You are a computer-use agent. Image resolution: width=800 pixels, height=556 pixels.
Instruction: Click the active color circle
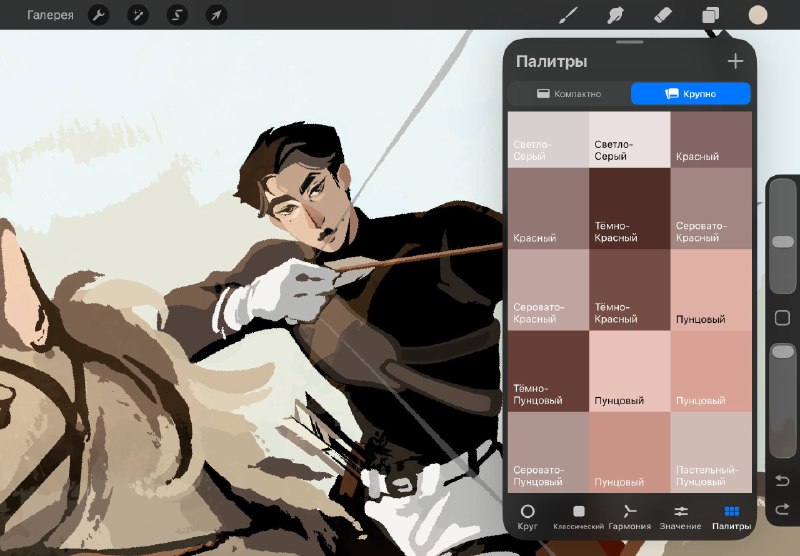[x=758, y=15]
